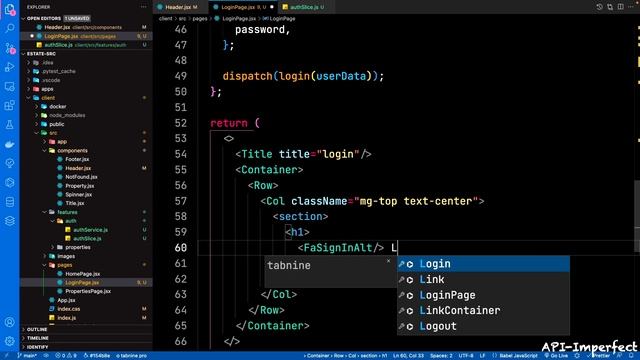Image resolution: width=640 pixels, height=360 pixels.
Task: Click the dispatch(login(userData)) code line
Action: (x=303, y=76)
